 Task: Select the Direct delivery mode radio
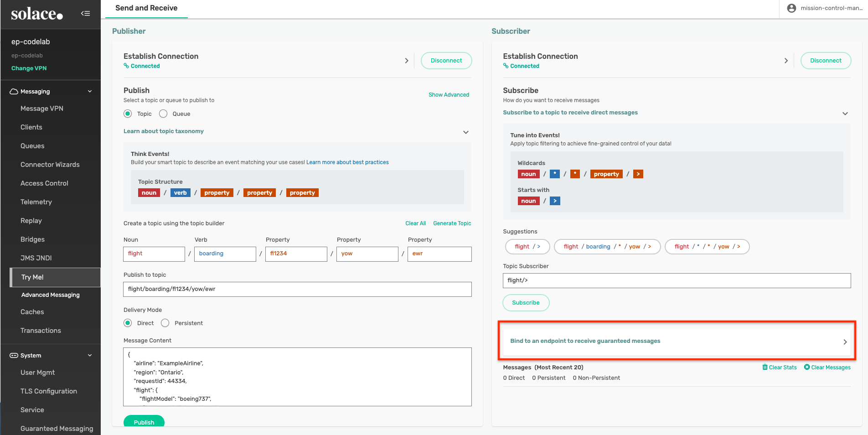pos(128,323)
